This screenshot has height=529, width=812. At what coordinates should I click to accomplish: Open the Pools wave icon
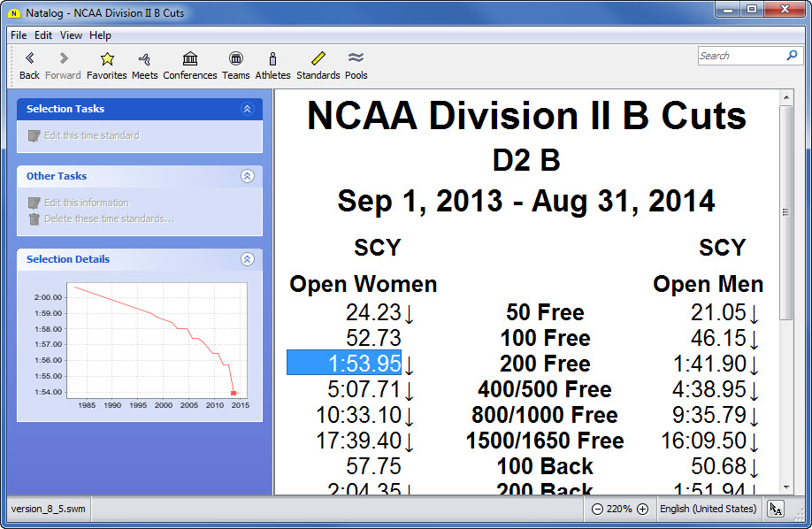356,58
